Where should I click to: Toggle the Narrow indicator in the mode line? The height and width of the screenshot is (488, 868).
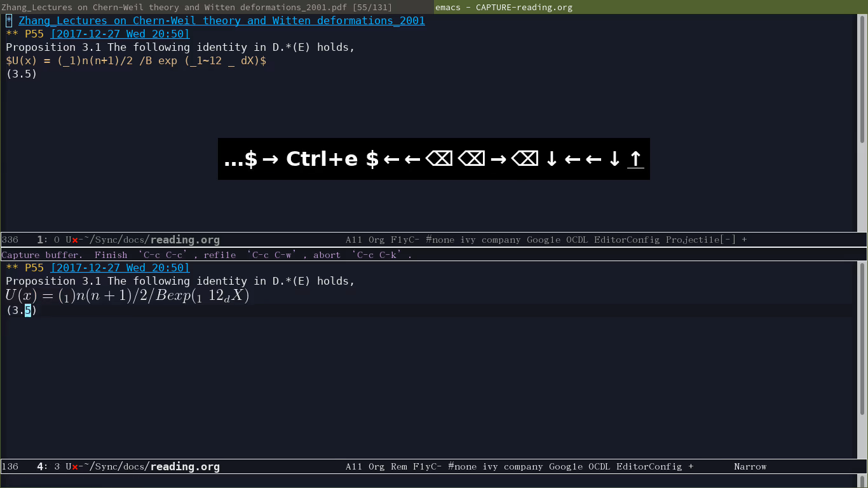click(750, 467)
